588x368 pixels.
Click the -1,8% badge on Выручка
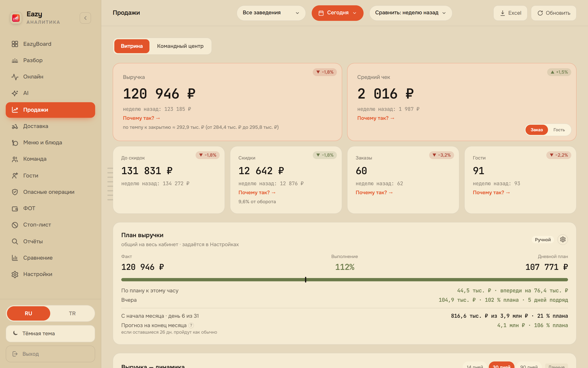coord(325,72)
